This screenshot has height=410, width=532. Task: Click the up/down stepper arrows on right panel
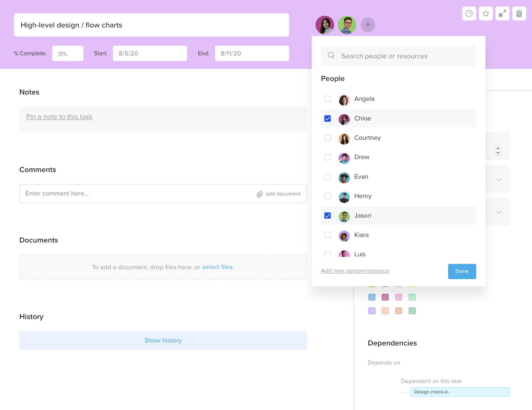pos(498,151)
